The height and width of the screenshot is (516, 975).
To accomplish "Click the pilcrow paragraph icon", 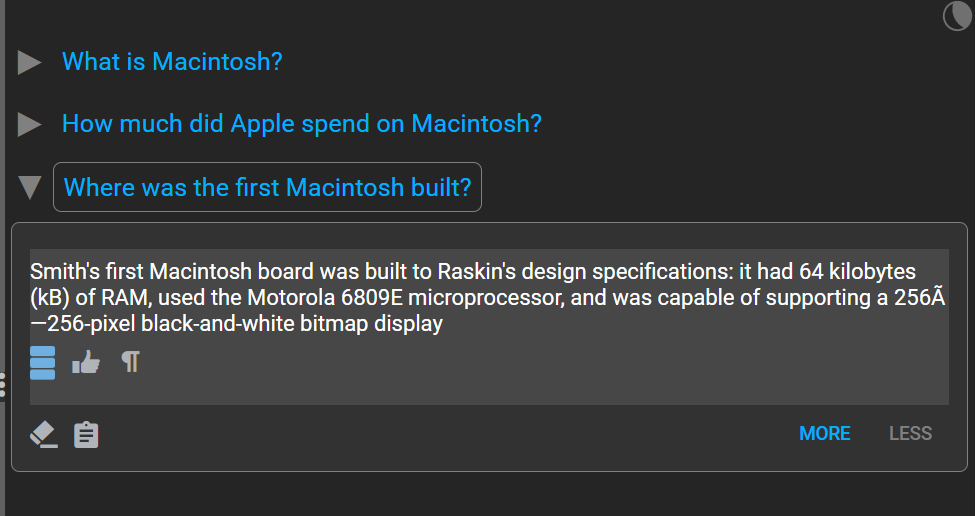I will pos(131,361).
